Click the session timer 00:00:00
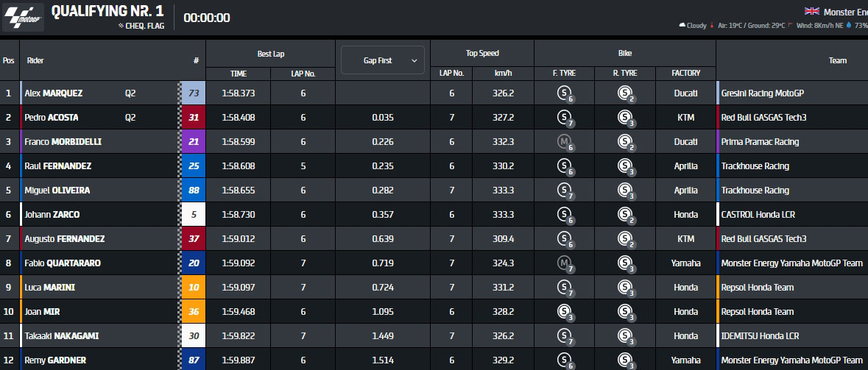This screenshot has height=370, width=868. (x=206, y=18)
